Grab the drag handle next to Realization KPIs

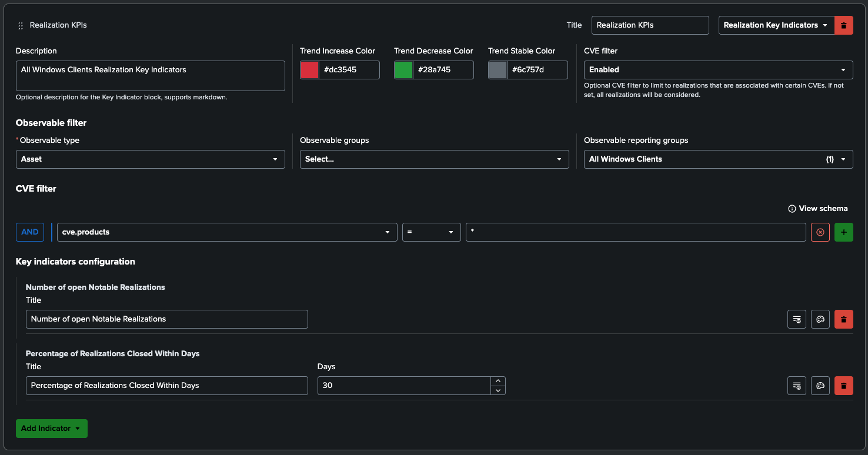coord(20,25)
